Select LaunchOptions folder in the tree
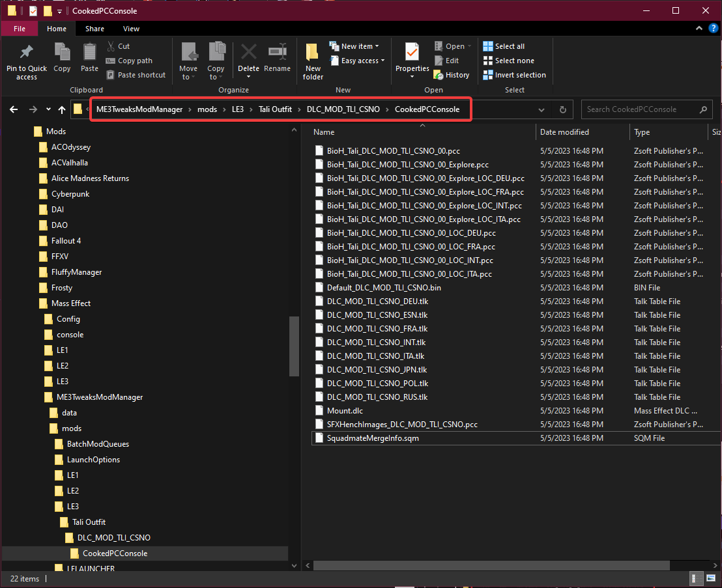This screenshot has width=722, height=588. (93, 460)
